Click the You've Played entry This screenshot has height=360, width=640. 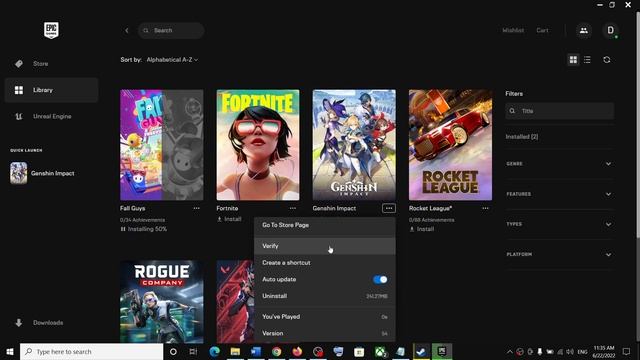[x=324, y=317]
